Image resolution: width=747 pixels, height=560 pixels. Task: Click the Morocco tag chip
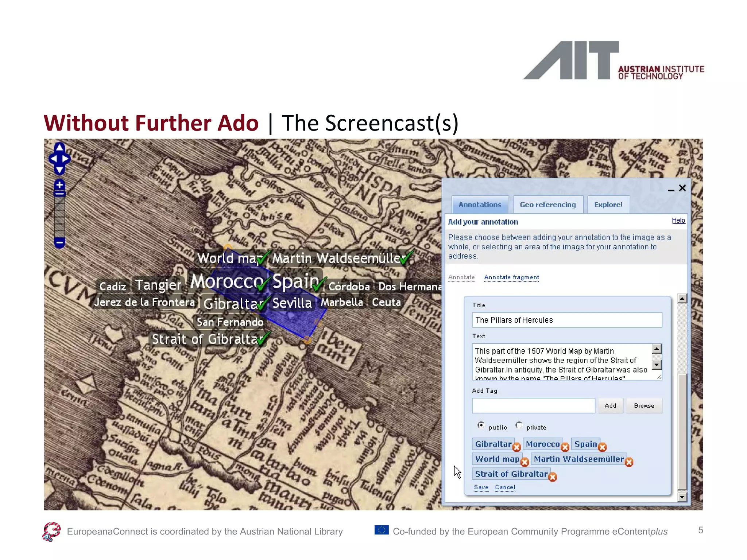tap(543, 444)
